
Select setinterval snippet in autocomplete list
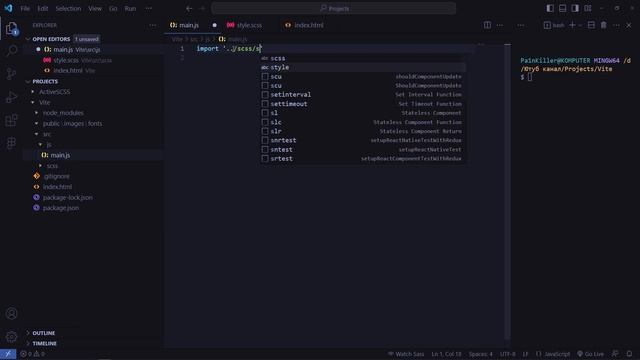click(362, 95)
